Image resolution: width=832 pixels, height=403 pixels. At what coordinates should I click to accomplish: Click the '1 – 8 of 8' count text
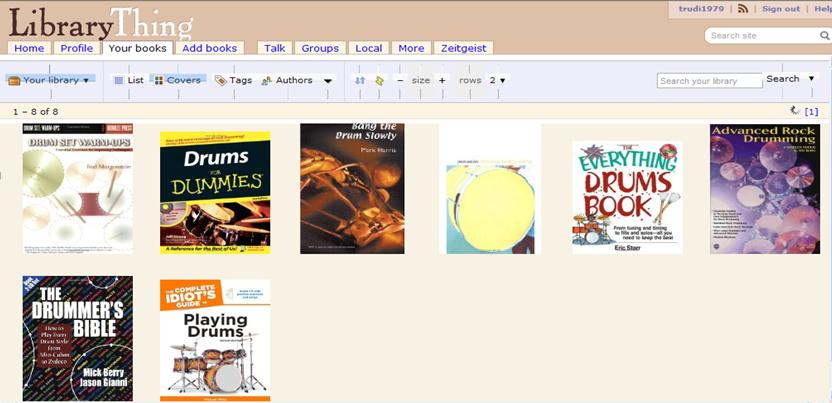36,111
